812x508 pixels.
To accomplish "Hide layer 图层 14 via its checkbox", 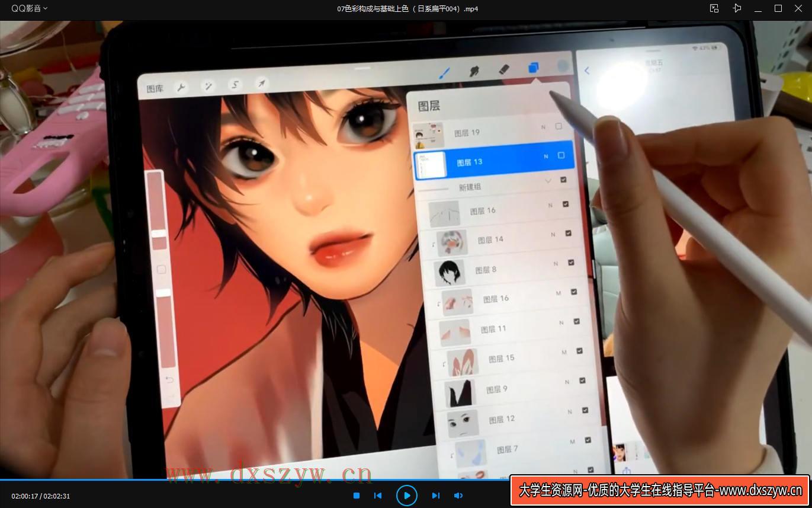I will pyautogui.click(x=569, y=234).
